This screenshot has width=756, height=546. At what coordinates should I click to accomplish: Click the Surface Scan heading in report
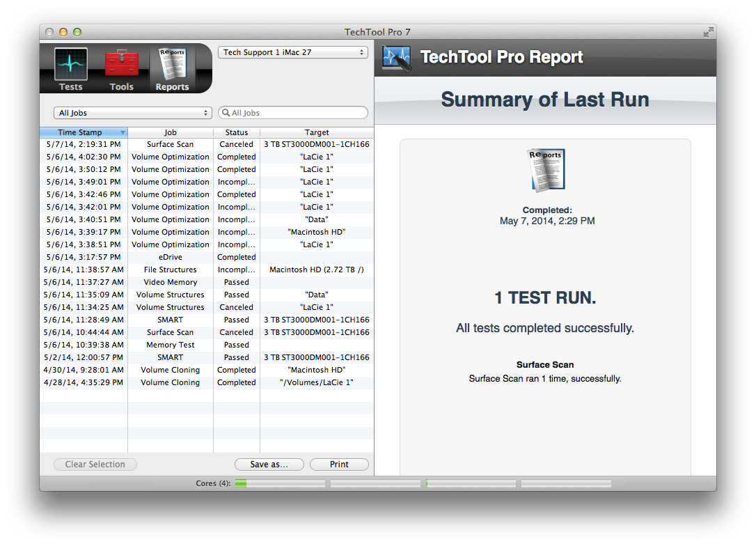(545, 365)
